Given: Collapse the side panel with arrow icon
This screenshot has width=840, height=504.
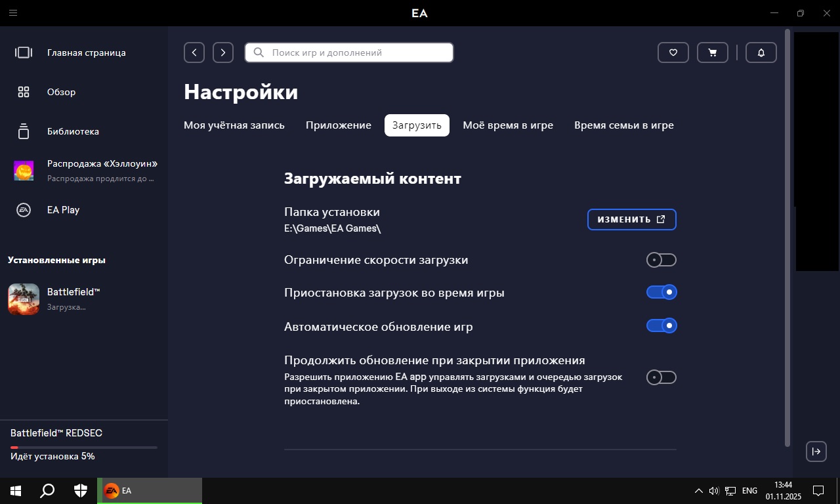Looking at the screenshot, I should coord(816,451).
